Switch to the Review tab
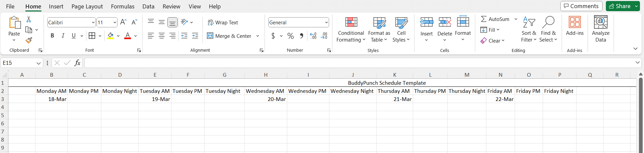 coord(171,6)
